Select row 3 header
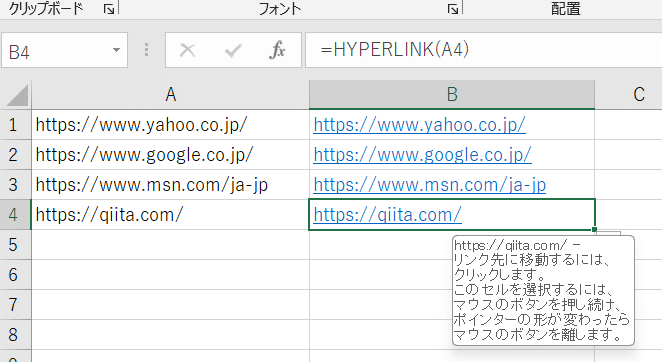The height and width of the screenshot is (362, 662). (x=16, y=185)
